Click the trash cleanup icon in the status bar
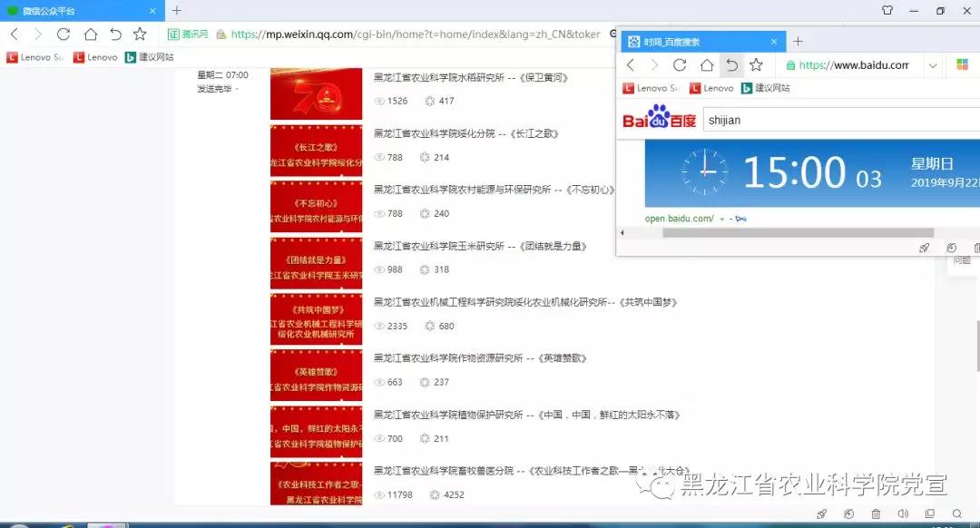The height and width of the screenshot is (528, 980). 877,513
